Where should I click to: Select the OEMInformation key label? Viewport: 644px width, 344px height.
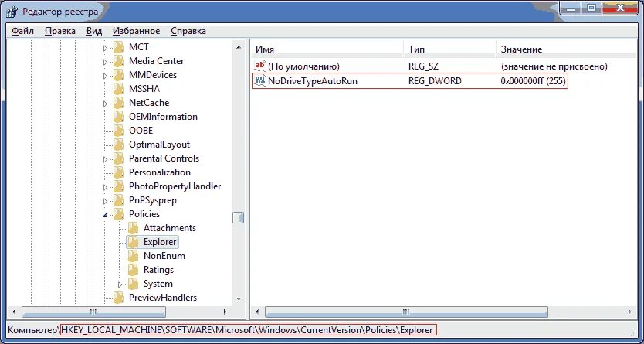coord(163,117)
